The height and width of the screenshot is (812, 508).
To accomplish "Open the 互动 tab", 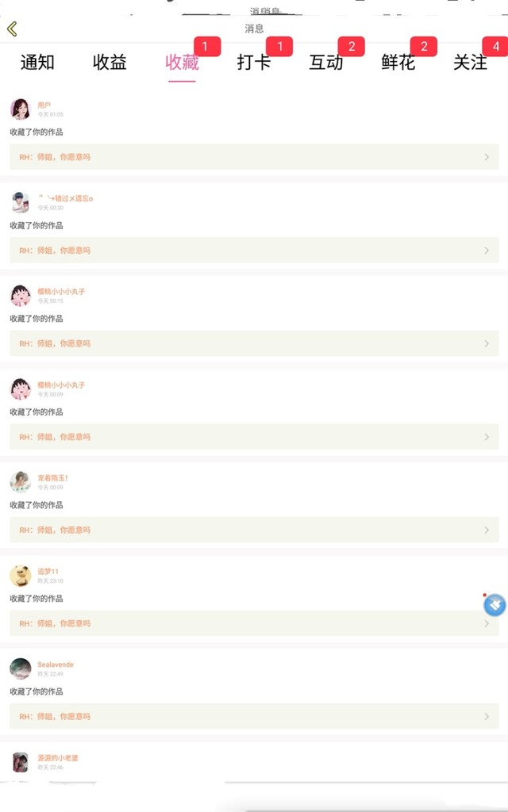I will 326,62.
